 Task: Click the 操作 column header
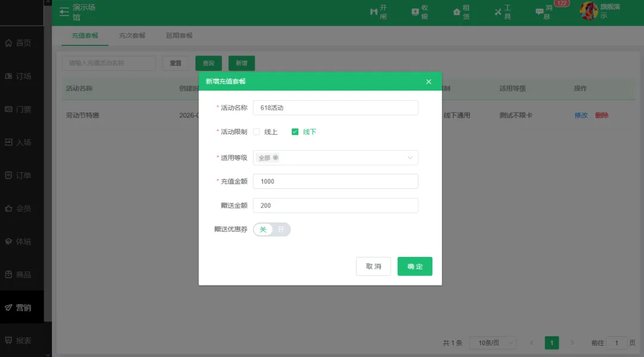(580, 88)
